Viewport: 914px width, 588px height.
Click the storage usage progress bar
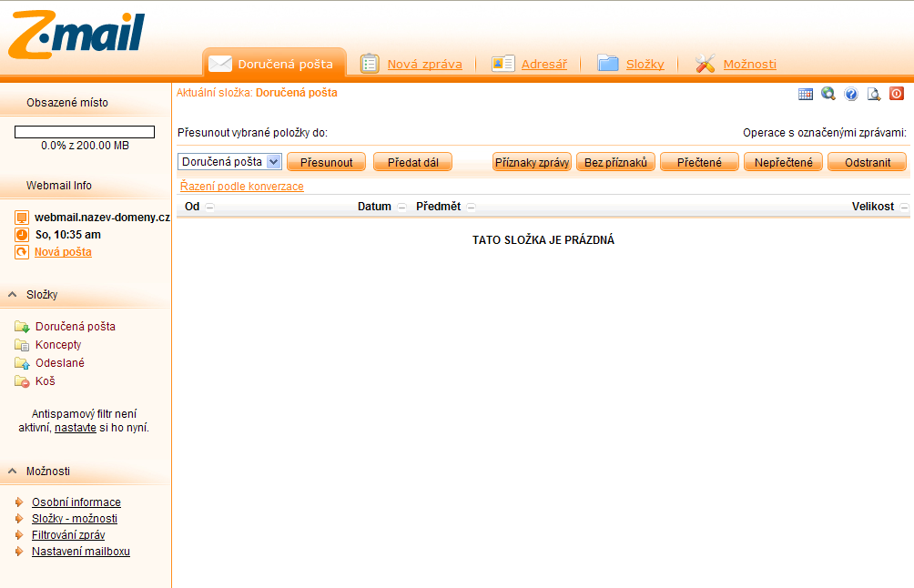click(85, 132)
